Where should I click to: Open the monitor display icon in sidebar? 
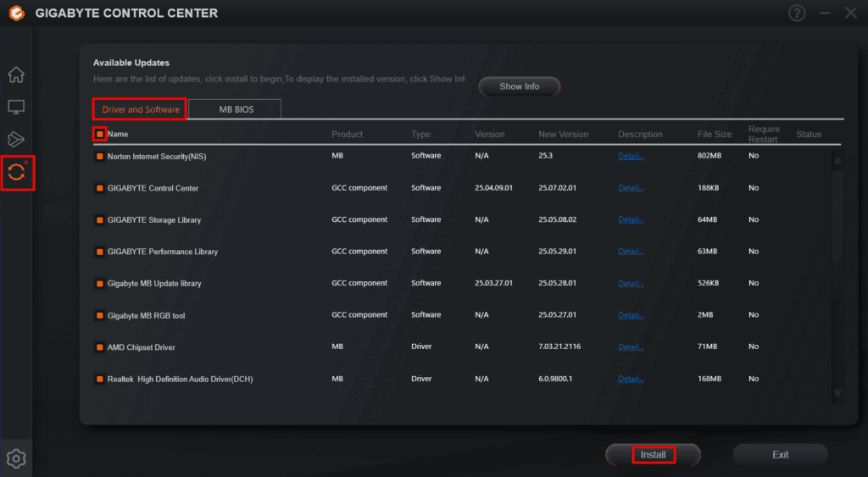click(16, 107)
